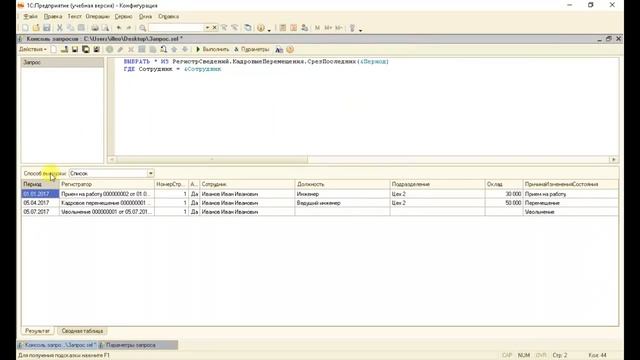The image size is (640, 360).
Task: Click the Open file folder icon
Action: point(36,28)
